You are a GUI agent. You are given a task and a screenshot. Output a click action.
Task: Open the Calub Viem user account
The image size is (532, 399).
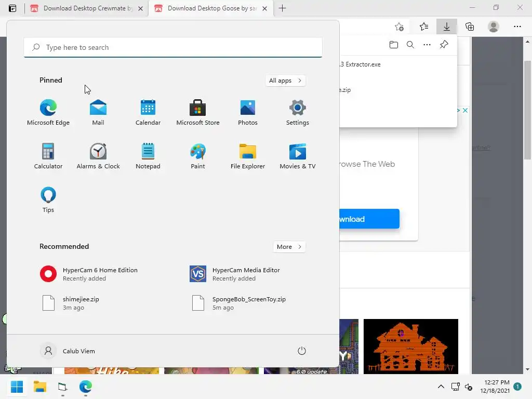point(68,351)
